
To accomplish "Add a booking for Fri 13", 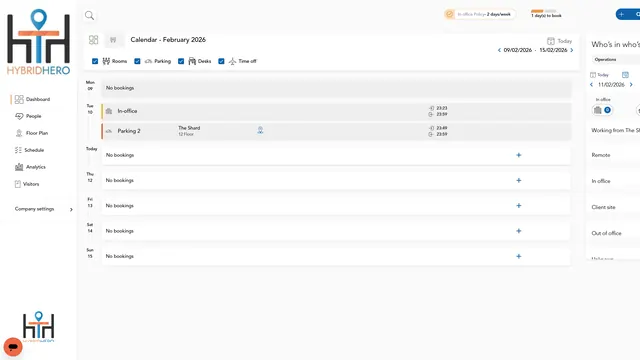I will [518, 206].
